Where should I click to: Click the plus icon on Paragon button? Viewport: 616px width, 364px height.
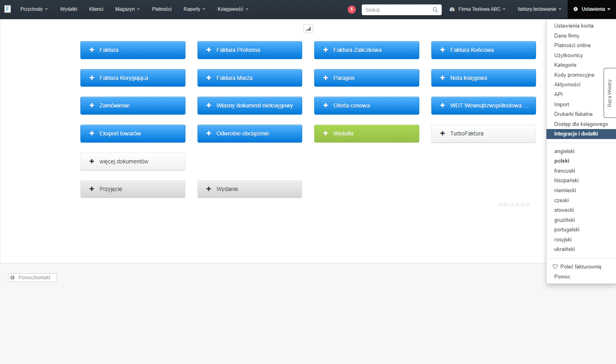(x=325, y=78)
